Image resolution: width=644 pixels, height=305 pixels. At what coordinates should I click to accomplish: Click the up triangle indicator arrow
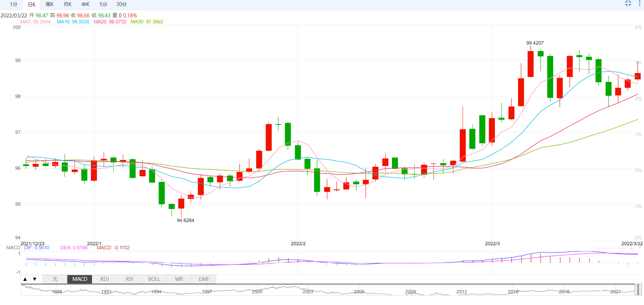(x=25, y=279)
